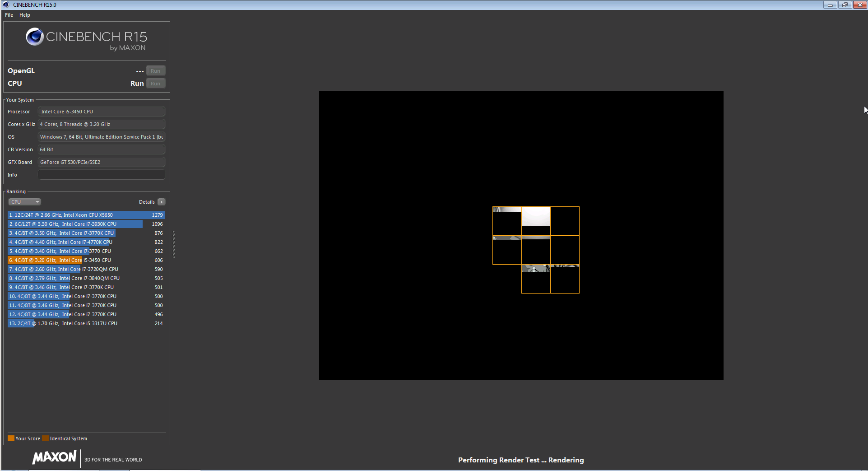Click the Cinebench R15 logo
868x471 pixels.
[87, 39]
